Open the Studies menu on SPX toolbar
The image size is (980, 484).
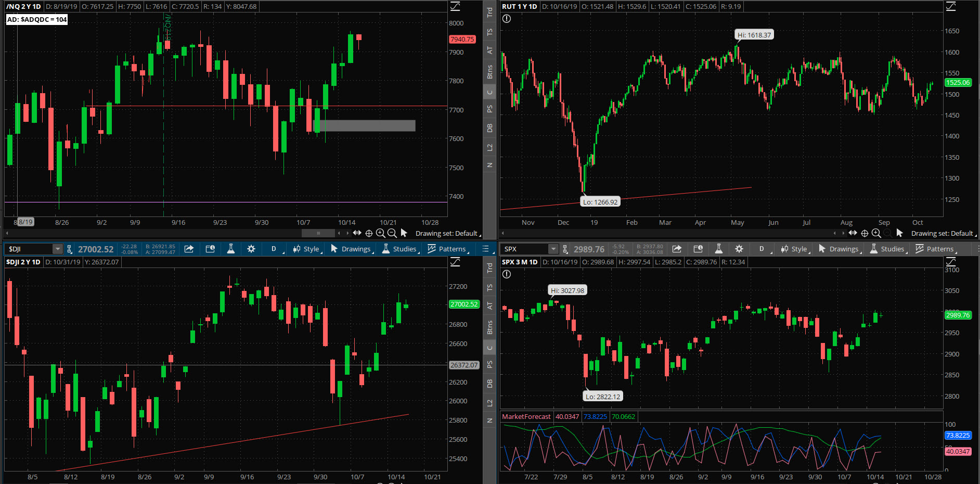coord(888,249)
